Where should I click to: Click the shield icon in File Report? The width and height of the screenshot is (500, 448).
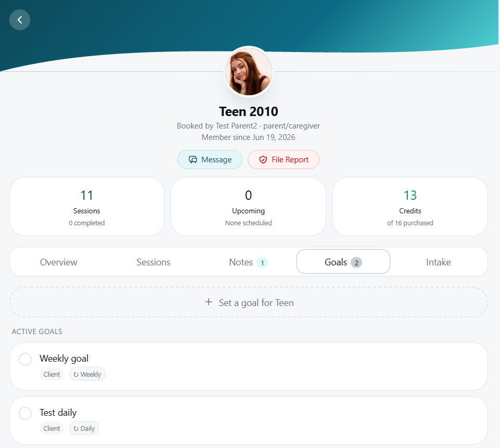click(x=263, y=159)
